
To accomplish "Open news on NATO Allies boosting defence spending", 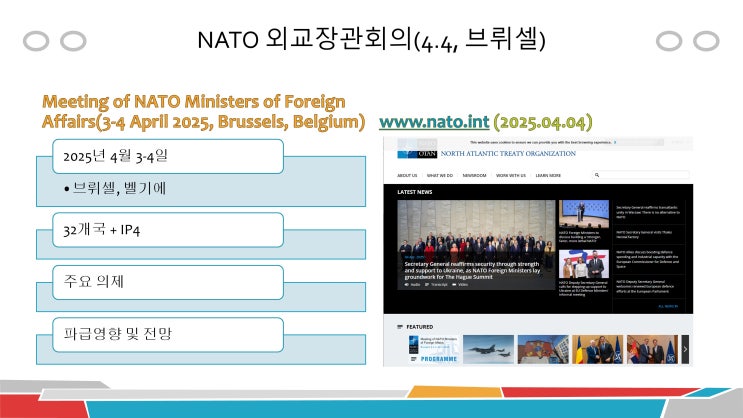I will 648,259.
